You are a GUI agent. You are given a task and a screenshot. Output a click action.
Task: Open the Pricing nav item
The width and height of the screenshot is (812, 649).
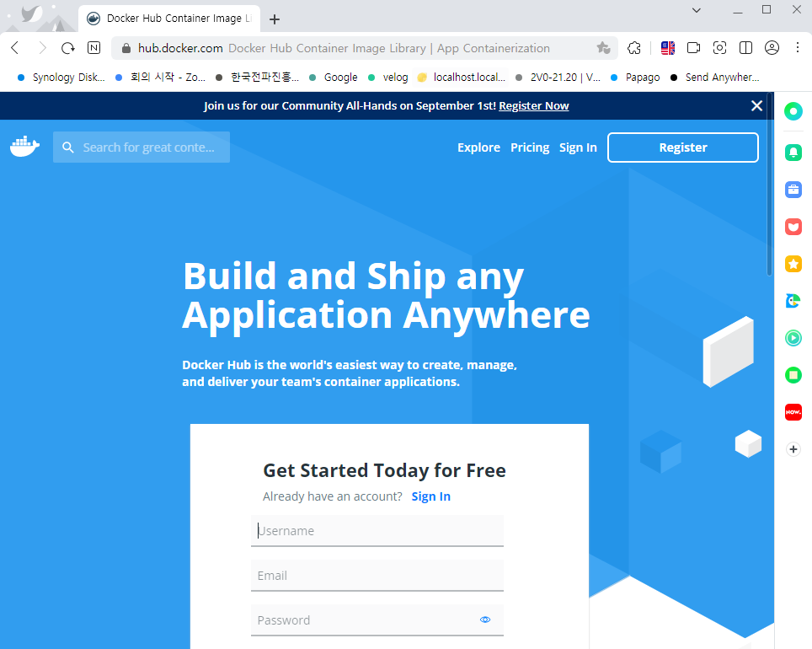click(x=530, y=147)
